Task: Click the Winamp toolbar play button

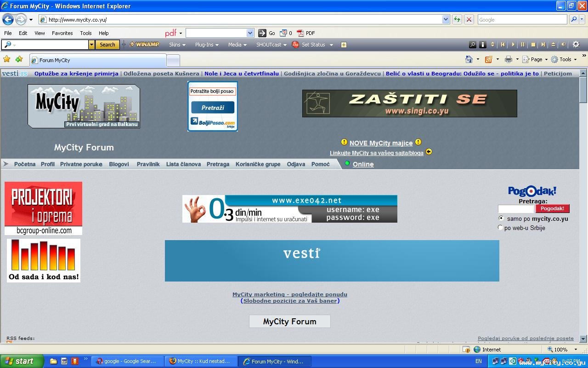Action: 513,45
